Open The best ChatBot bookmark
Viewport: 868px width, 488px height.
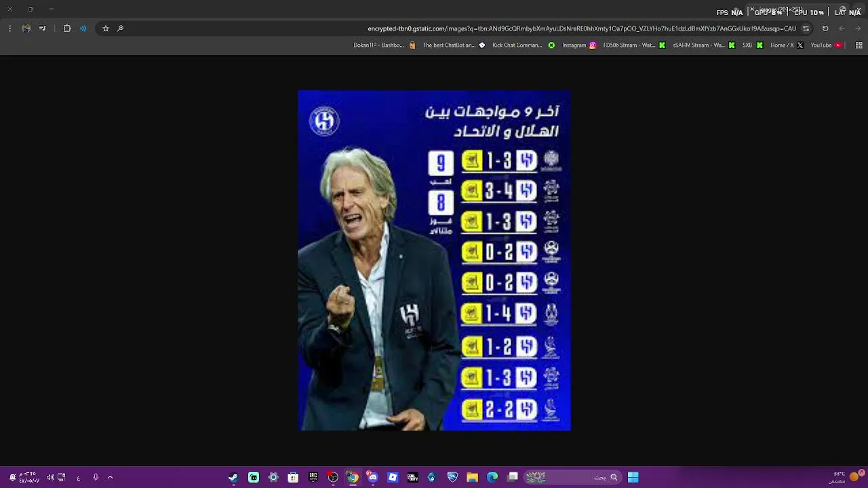click(x=454, y=45)
